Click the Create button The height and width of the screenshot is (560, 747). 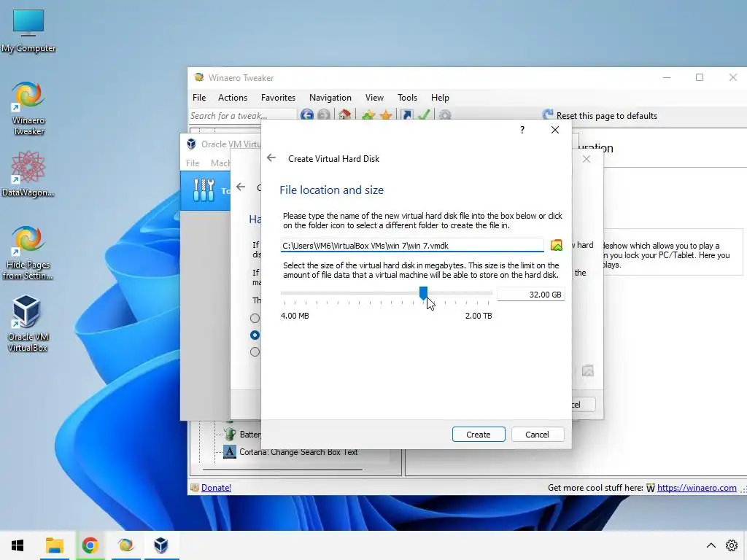point(479,435)
